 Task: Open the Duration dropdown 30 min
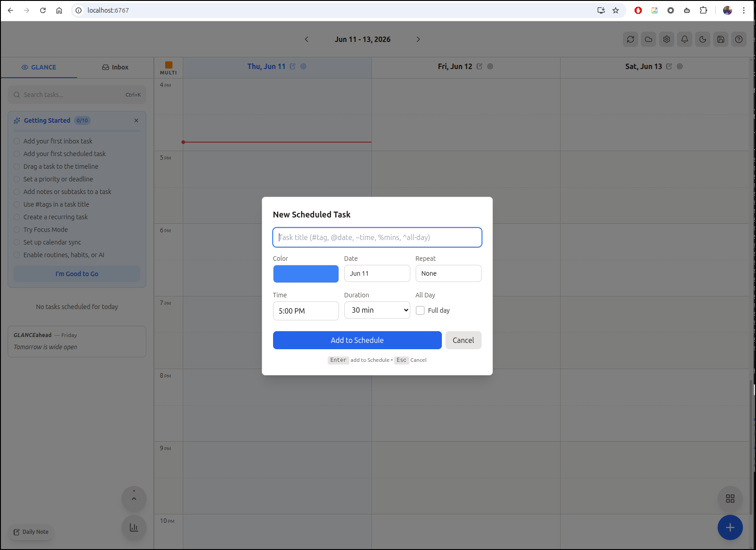377,310
